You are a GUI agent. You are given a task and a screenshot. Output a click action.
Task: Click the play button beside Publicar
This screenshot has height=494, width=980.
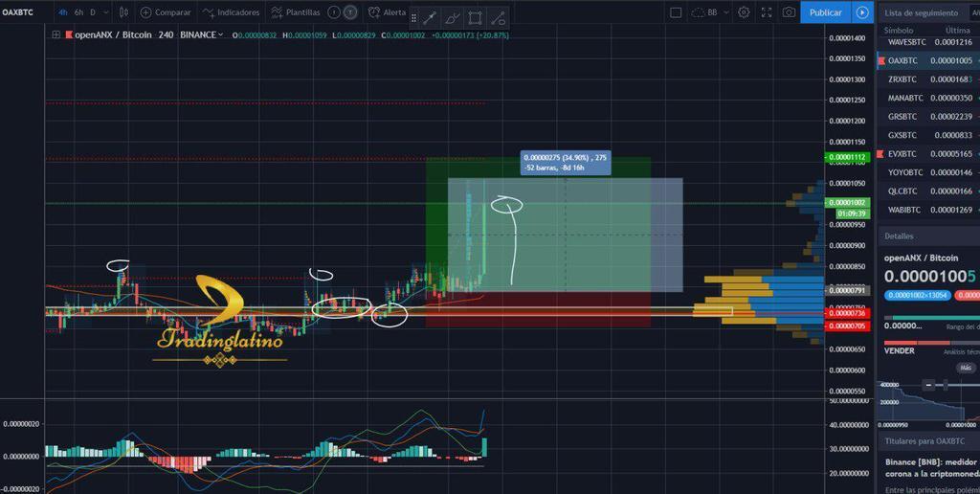coord(862,12)
